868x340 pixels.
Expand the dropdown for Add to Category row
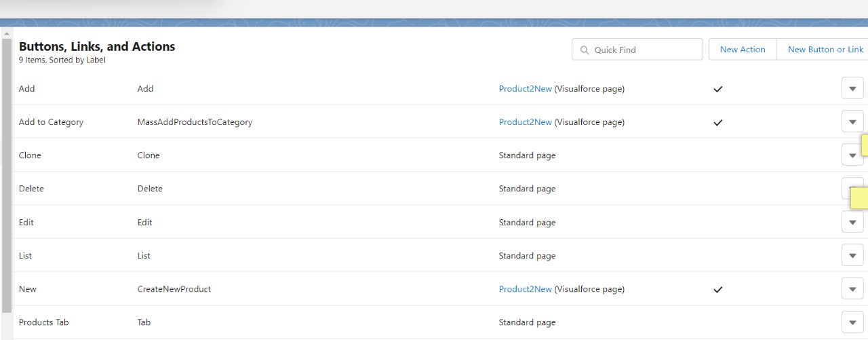click(x=852, y=122)
